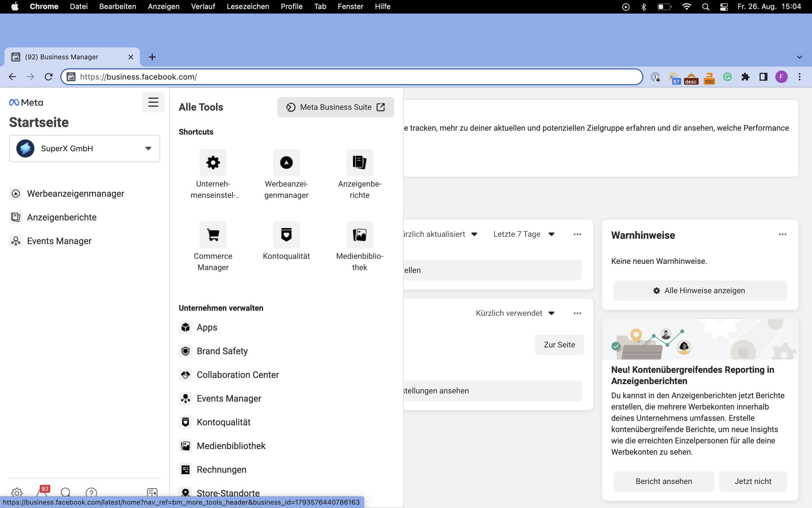Image resolution: width=812 pixels, height=508 pixels.
Task: Open Anzeigenberichte in the left sidebar
Action: [x=53, y=217]
